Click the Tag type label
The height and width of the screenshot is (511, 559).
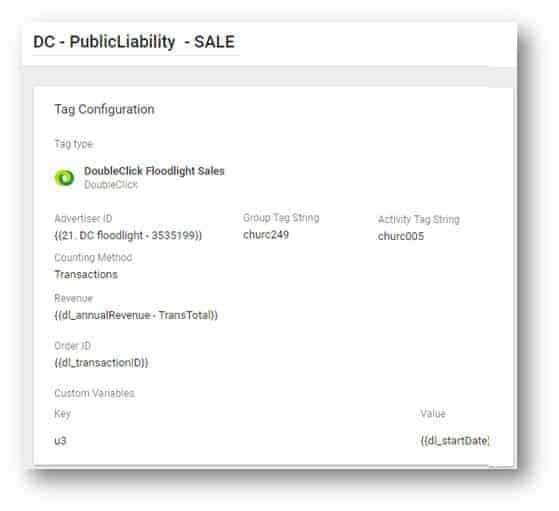pyautogui.click(x=73, y=144)
